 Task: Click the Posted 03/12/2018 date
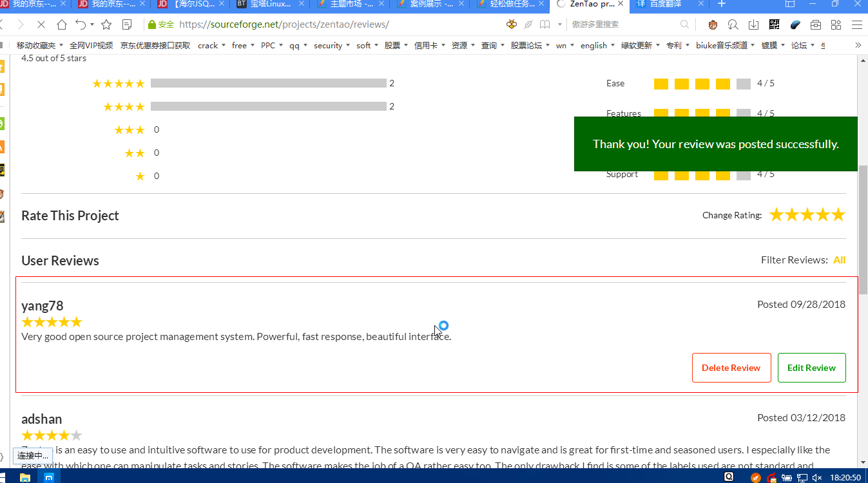(801, 417)
